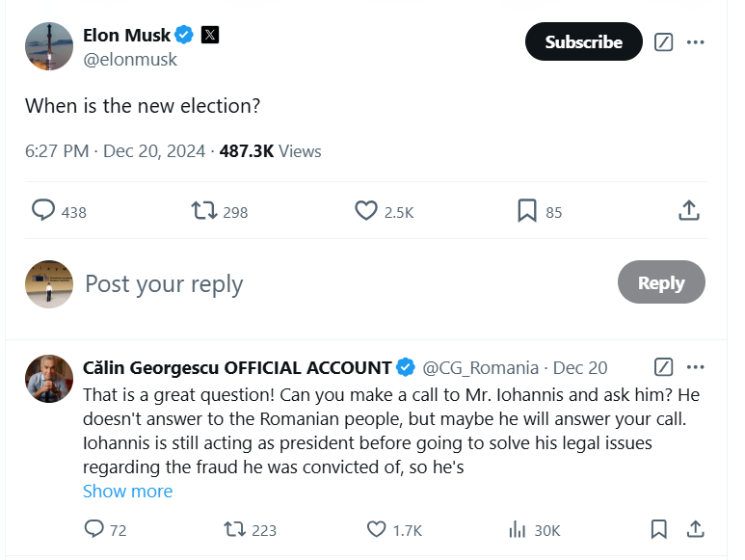Reply to Călin Georgescu's comment
This screenshot has height=560, width=745.
tap(93, 529)
